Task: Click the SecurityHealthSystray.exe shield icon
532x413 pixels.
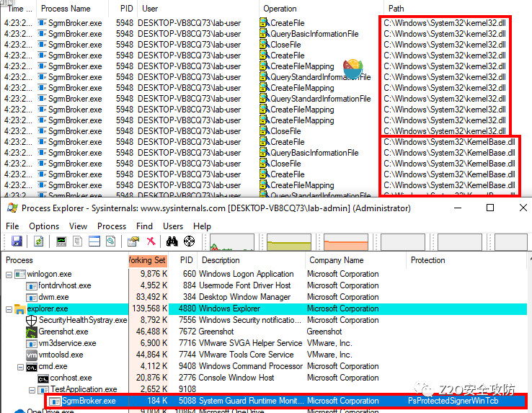Action: (32, 320)
